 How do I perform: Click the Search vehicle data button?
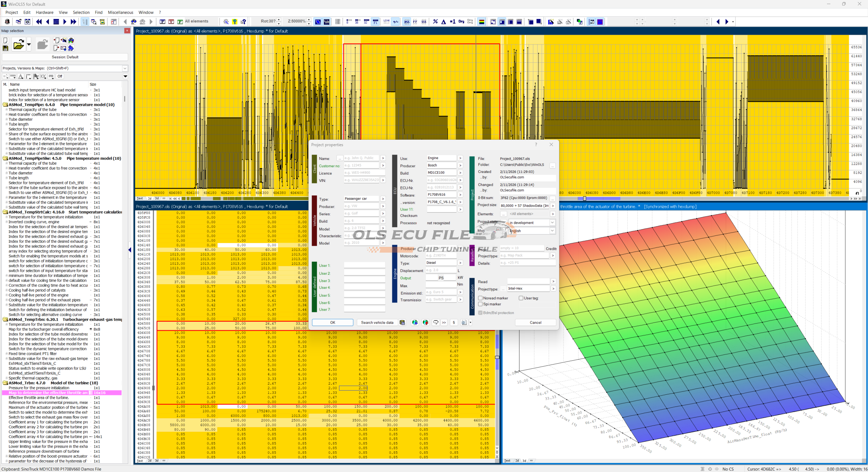coord(377,322)
